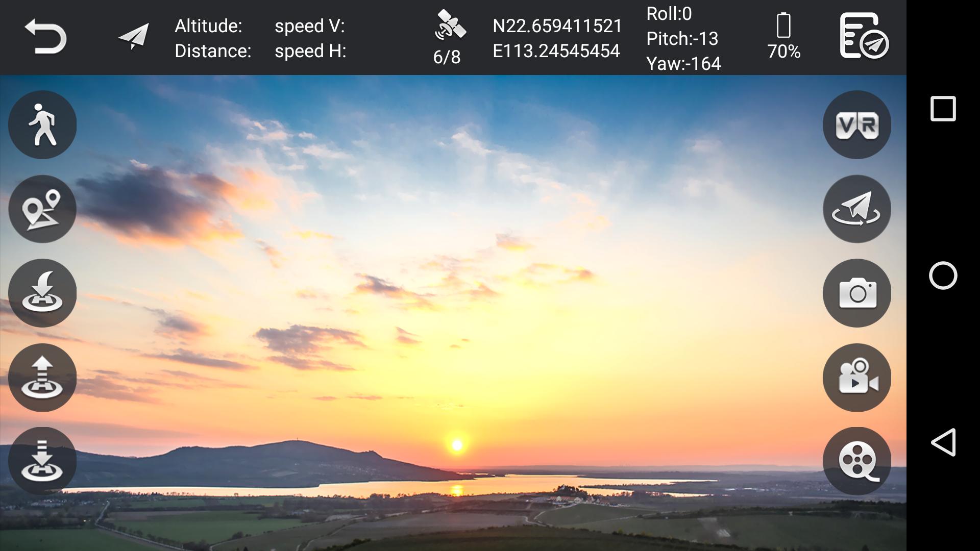The image size is (980, 551).
Task: Open Android recent apps square
Action: pos(943,109)
